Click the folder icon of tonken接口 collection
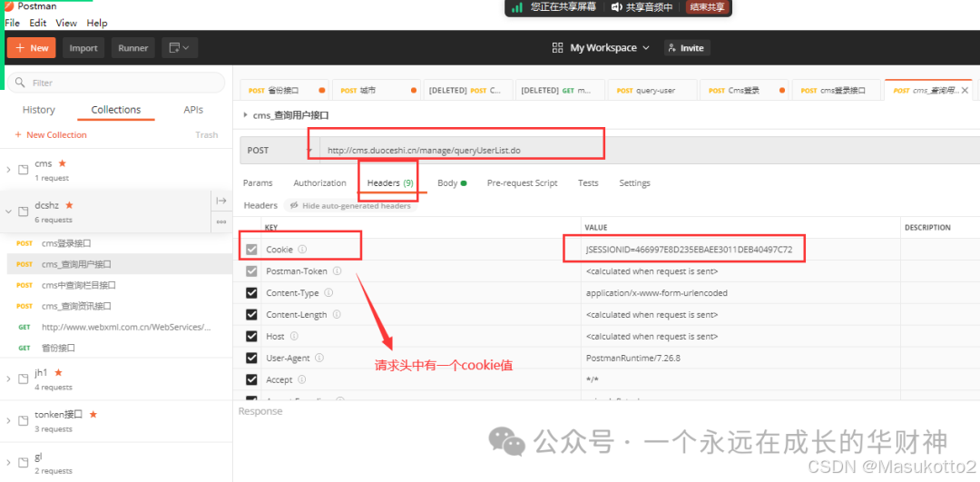 click(23, 420)
